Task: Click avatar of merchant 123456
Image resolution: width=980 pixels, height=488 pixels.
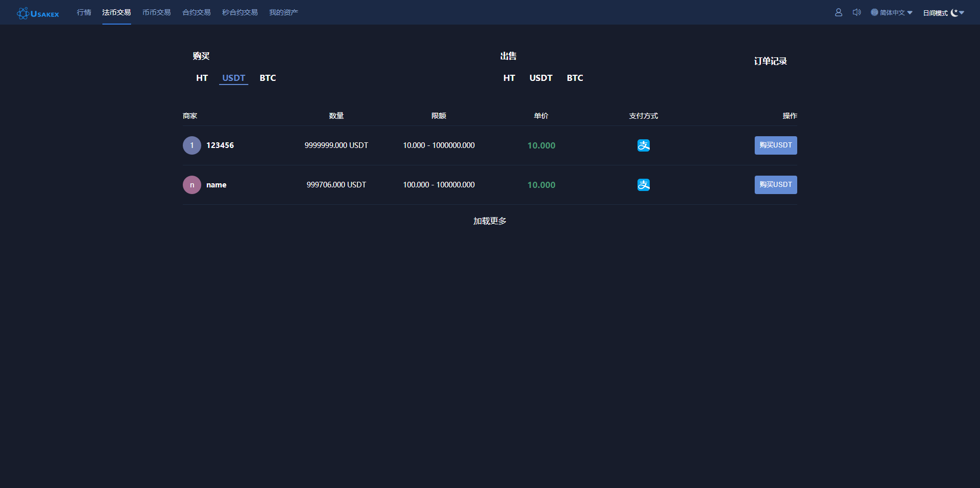Action: (192, 145)
